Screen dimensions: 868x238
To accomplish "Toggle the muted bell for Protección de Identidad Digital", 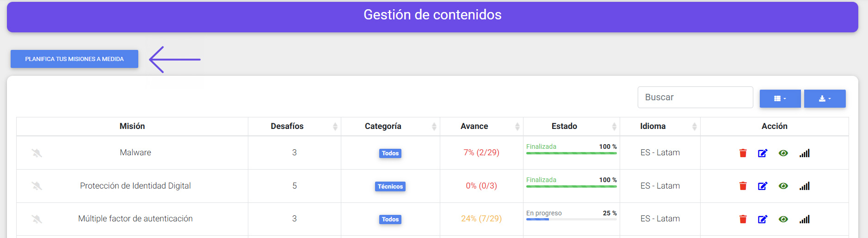I will 37,186.
